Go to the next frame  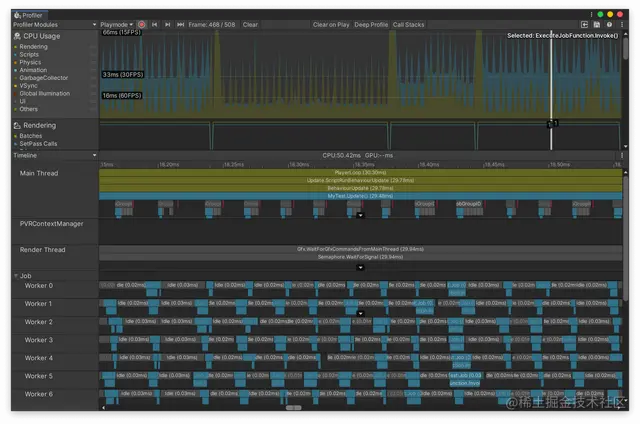point(167,24)
